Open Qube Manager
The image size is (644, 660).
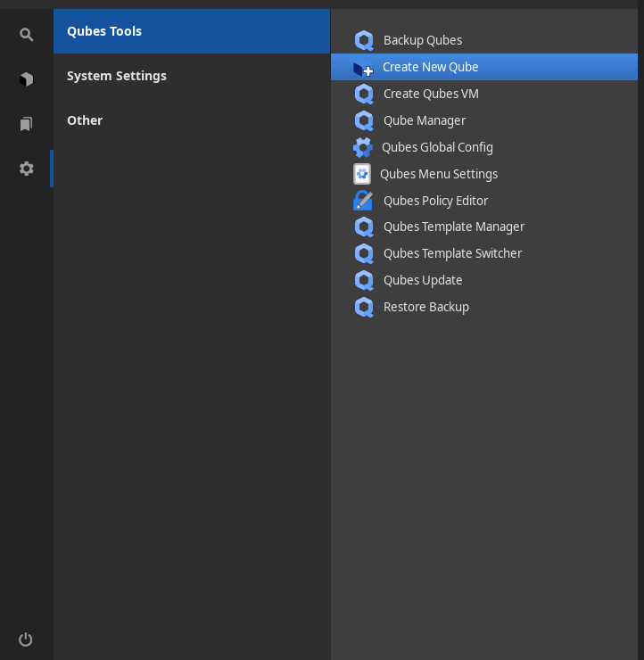484,120
